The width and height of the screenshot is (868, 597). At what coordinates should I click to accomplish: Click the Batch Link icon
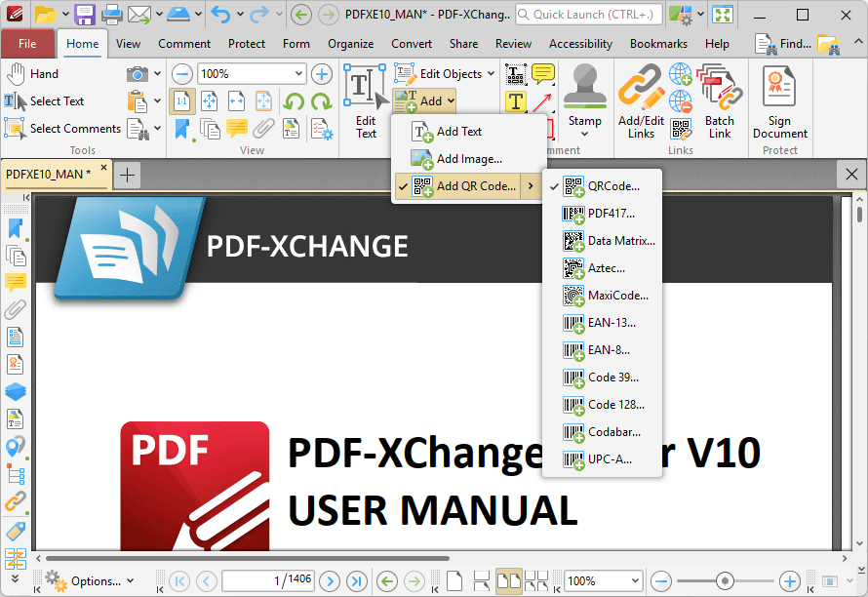(x=719, y=100)
